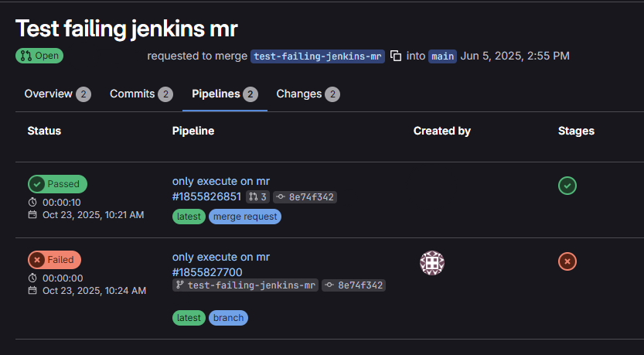Click the pipeline creator avatar
Viewport: 644px width, 355px height.
(x=432, y=263)
